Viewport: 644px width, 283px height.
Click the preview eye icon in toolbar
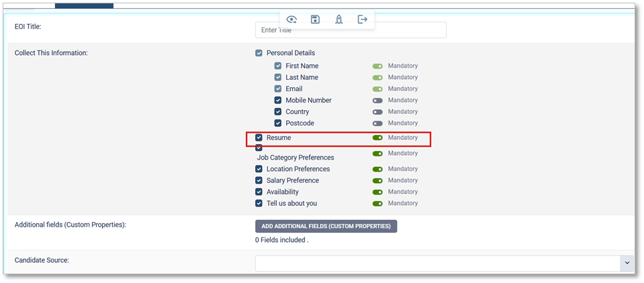(x=291, y=19)
